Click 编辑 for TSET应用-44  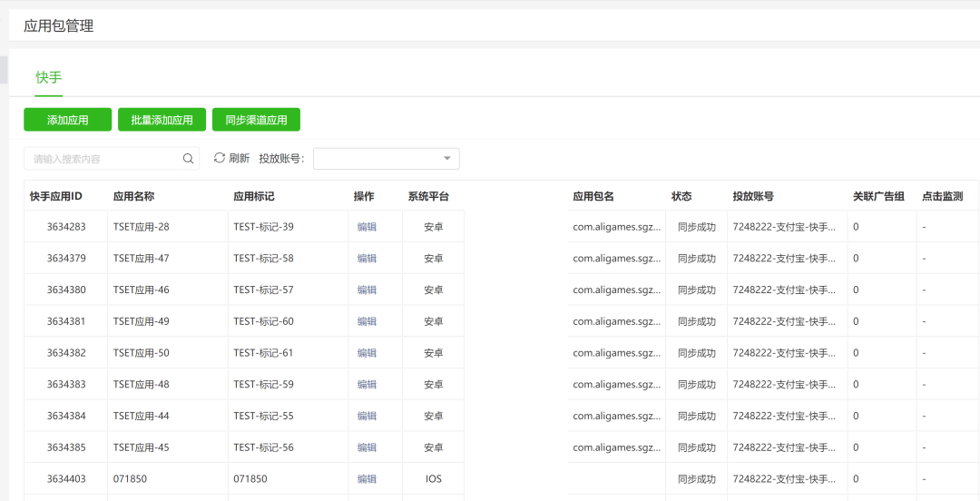click(x=367, y=416)
